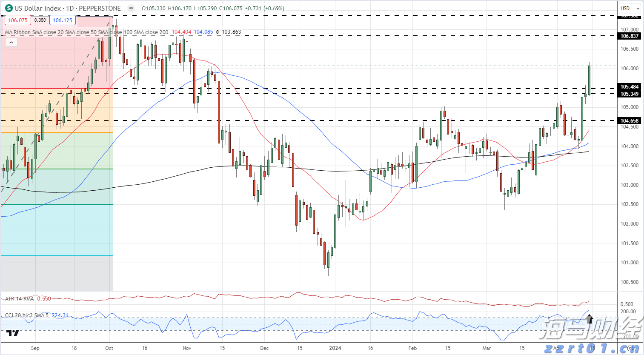Click the 103.863 SMA 200 value

pos(231,32)
